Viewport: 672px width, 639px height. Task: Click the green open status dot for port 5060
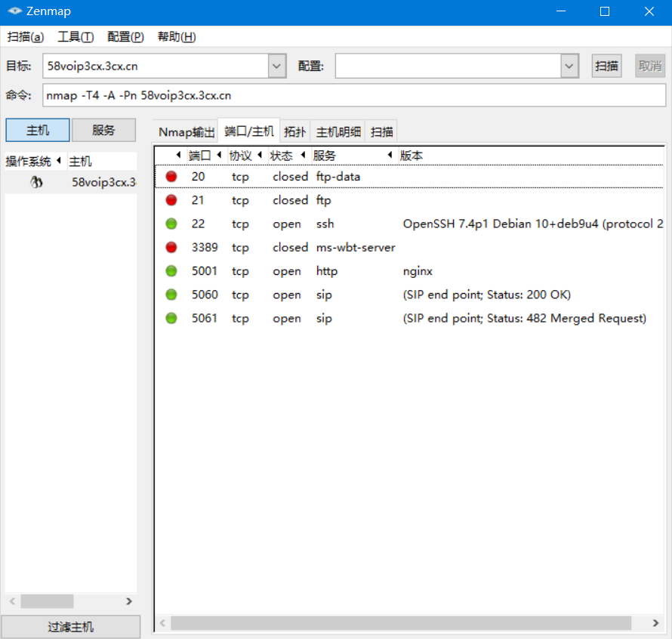(x=171, y=295)
